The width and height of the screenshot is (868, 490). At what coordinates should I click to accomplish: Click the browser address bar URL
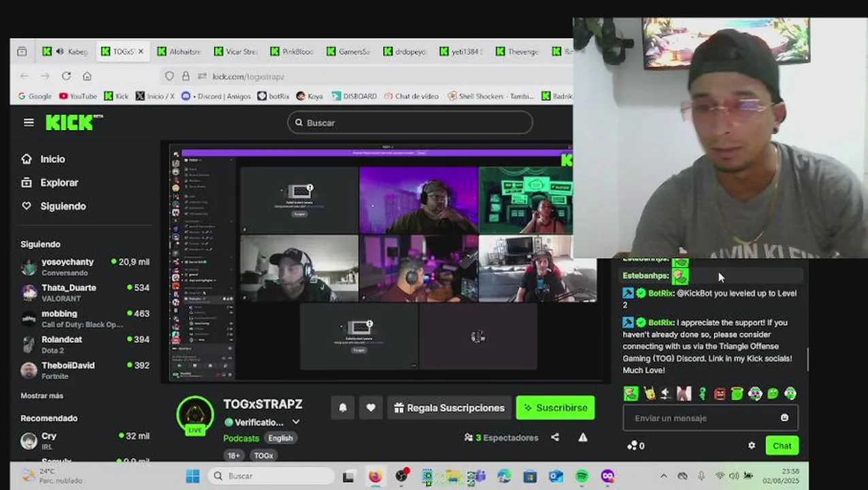248,77
